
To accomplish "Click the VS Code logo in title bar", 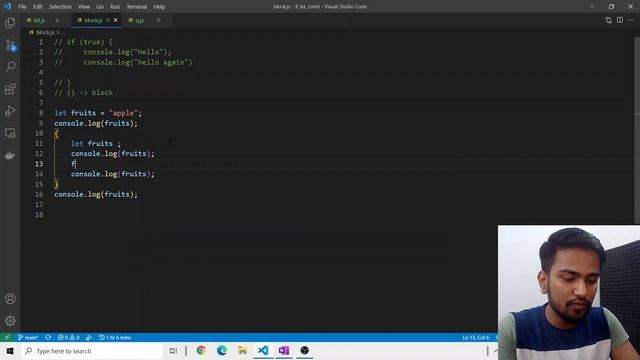I will pos(7,7).
